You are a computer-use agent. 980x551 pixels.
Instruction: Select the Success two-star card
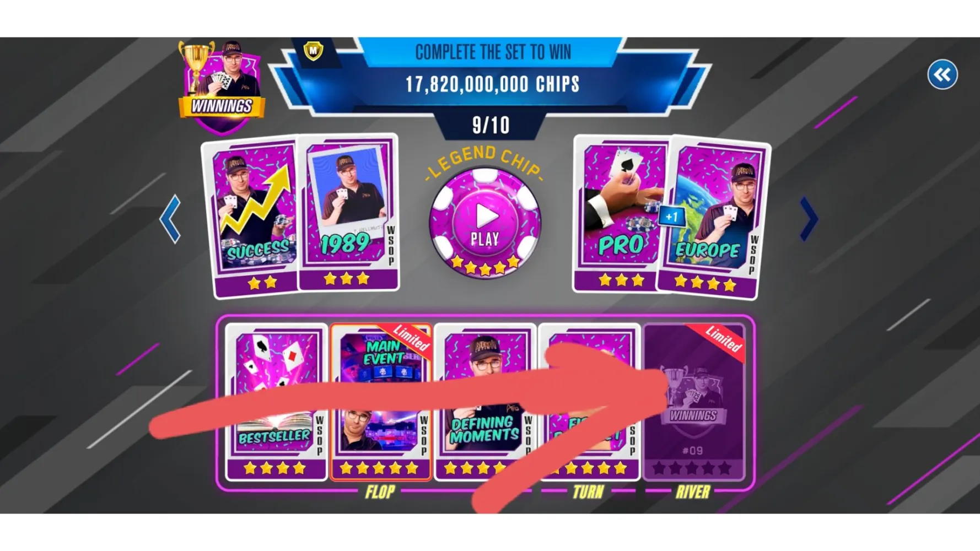(x=252, y=218)
